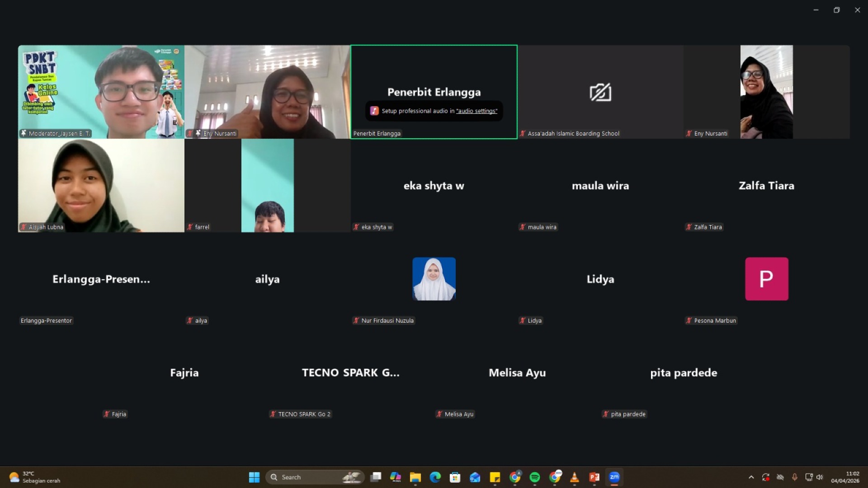
Task: Open Sticky Notes taskbar icon
Action: coord(495,477)
